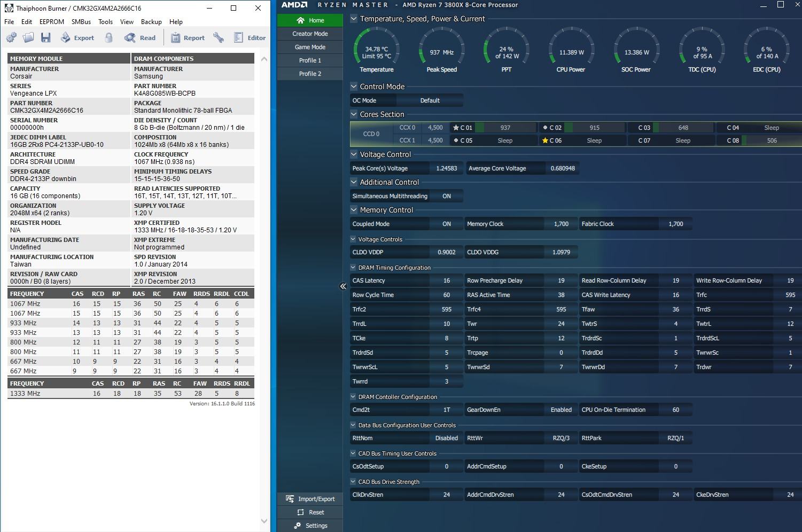Click the open folder icon in Thaiphoon Burner
Screen dimensions: 802x532
[x=28, y=37]
